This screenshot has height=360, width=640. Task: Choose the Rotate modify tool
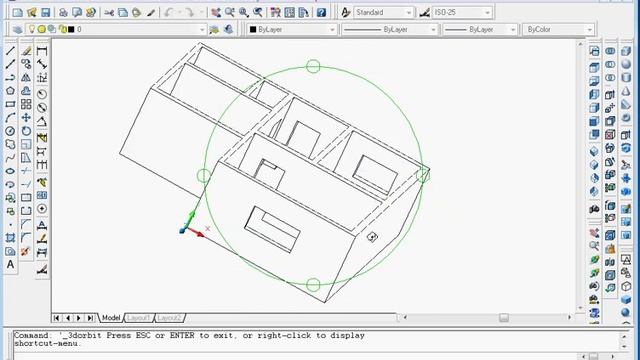(x=26, y=131)
